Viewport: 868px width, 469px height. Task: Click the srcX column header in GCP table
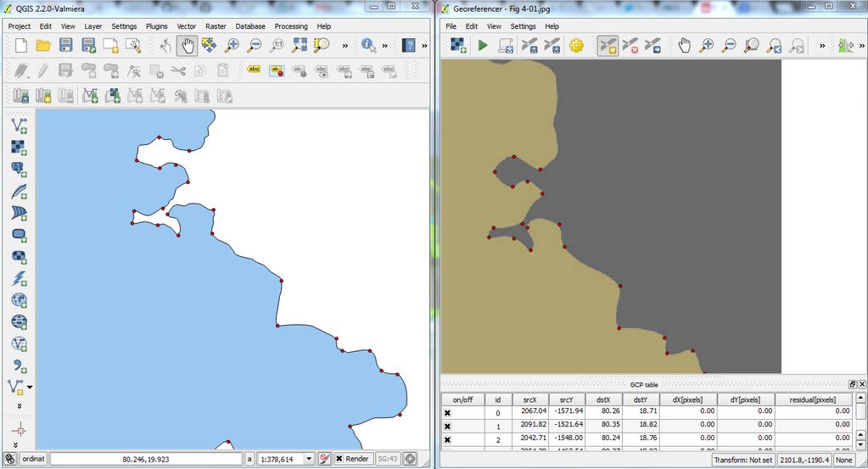click(x=529, y=399)
